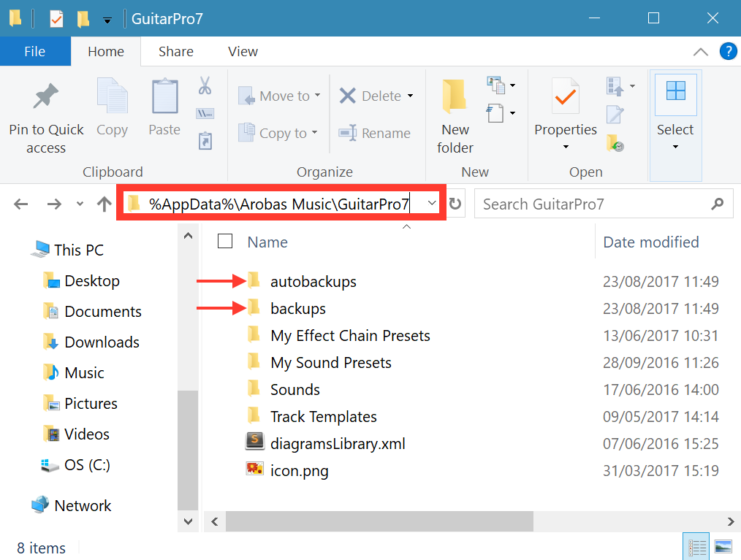Image resolution: width=741 pixels, height=560 pixels.
Task: Switch to large thumbnails view icon
Action: pos(723,547)
